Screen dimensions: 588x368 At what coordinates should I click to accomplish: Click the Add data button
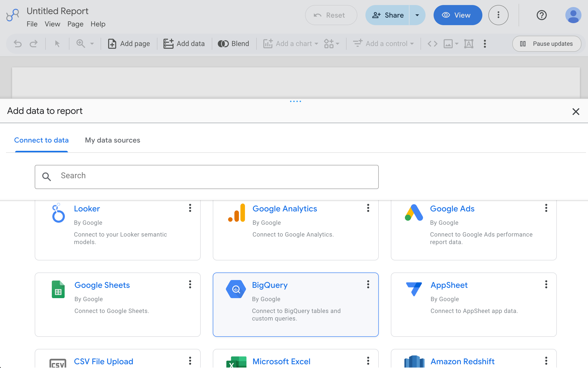click(184, 44)
